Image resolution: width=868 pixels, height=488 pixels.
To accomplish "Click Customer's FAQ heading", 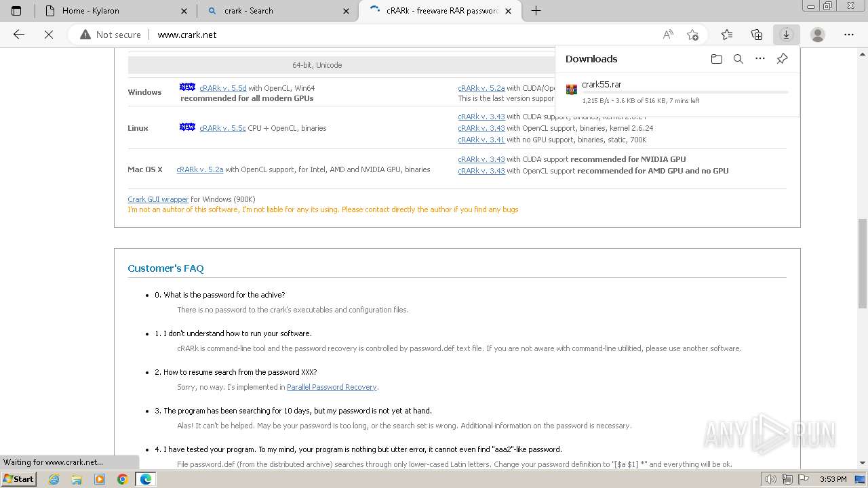I will pos(165,268).
